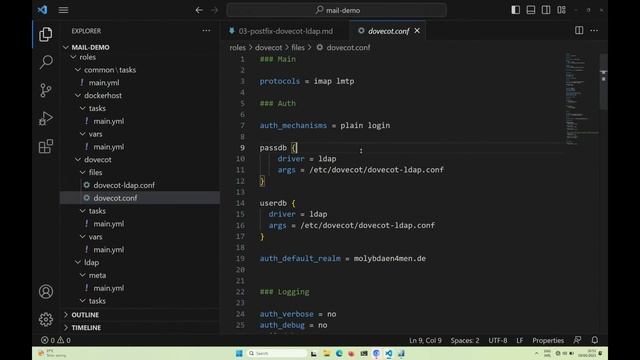Open the Explorer view in activity bar
The image size is (640, 360).
[45, 34]
